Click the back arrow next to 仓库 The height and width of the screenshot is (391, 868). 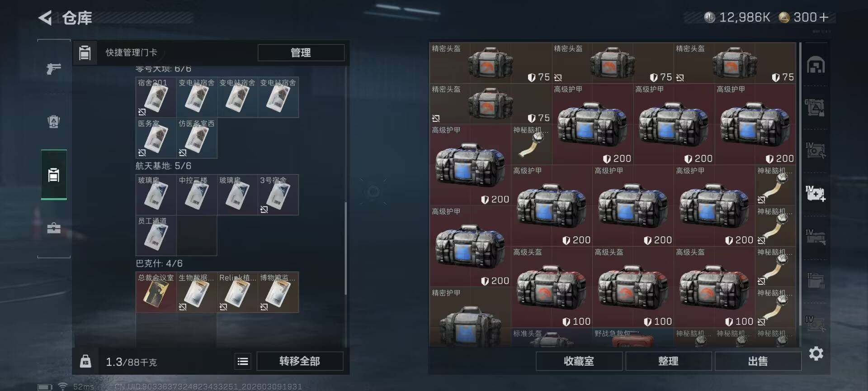[45, 18]
